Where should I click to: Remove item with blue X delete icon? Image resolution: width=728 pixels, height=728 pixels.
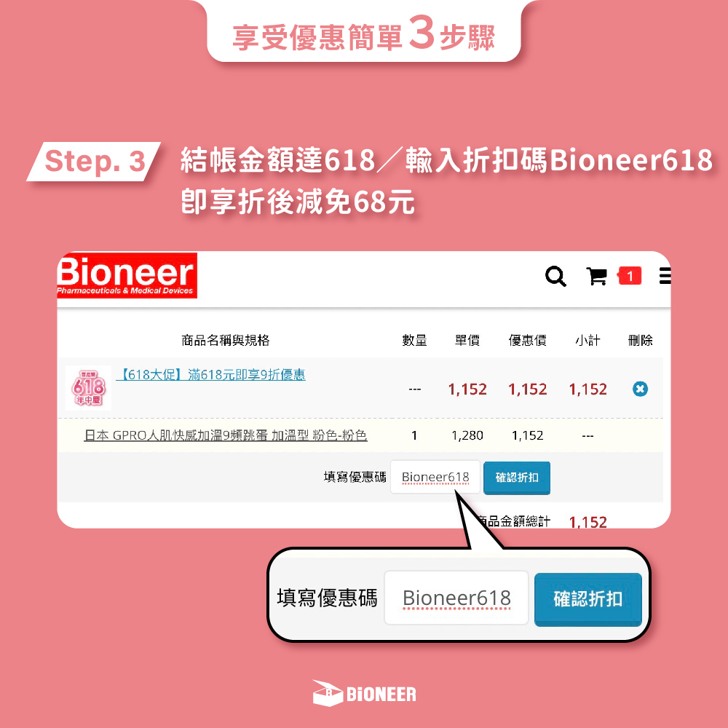(640, 389)
